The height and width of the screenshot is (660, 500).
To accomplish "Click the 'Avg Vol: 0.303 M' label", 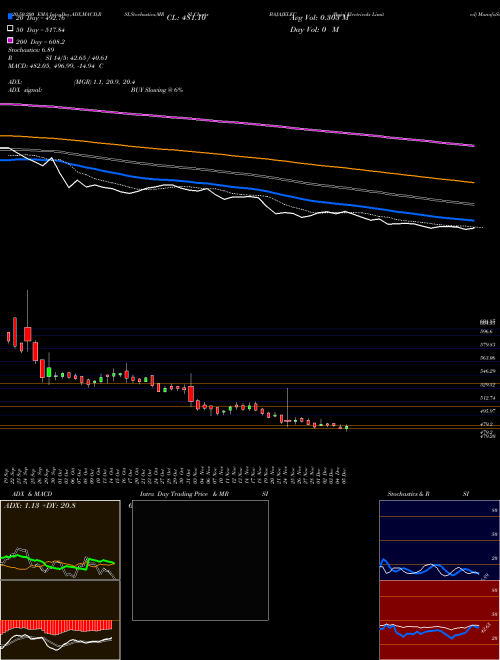I will 320,18.
